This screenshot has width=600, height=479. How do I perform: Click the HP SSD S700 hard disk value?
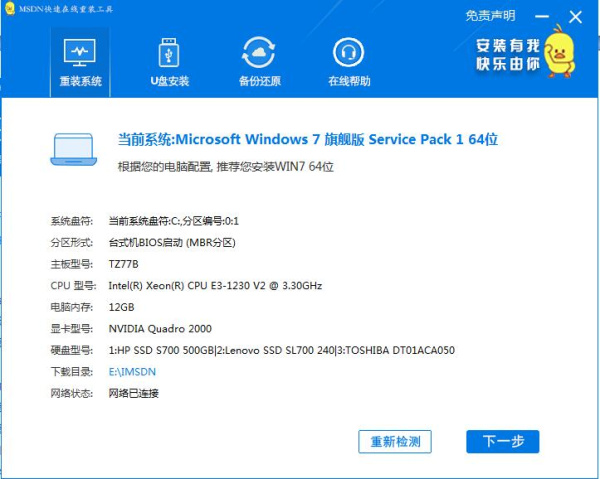[x=282, y=350]
